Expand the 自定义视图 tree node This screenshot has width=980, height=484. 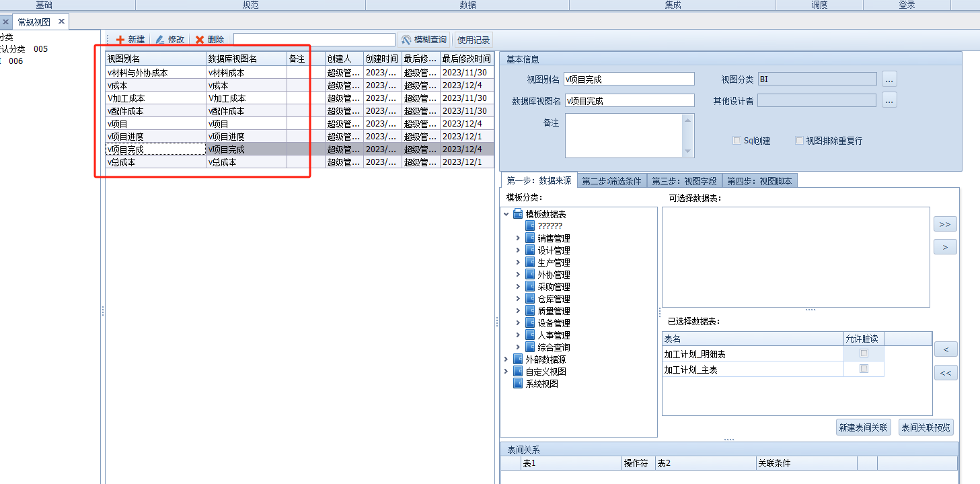click(x=506, y=372)
